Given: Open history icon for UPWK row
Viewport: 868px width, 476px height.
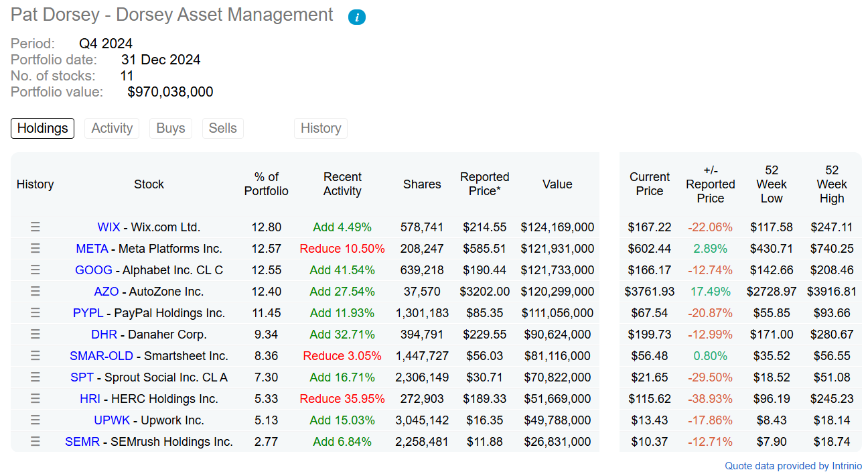Looking at the screenshot, I should (35, 420).
